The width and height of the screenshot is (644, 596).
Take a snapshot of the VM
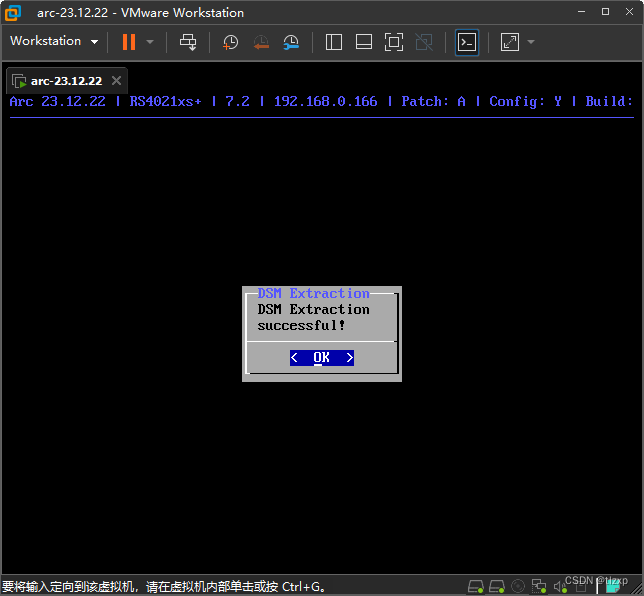tap(230, 42)
